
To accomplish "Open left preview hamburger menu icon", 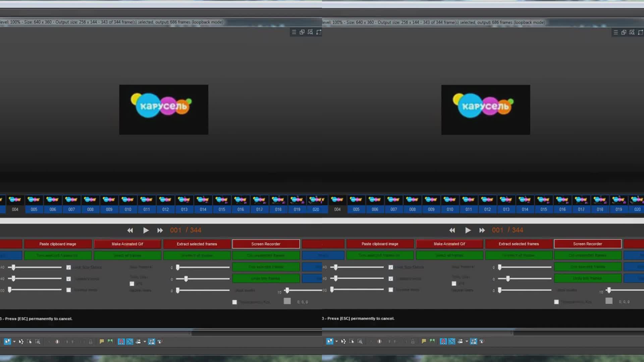I will click(x=294, y=32).
